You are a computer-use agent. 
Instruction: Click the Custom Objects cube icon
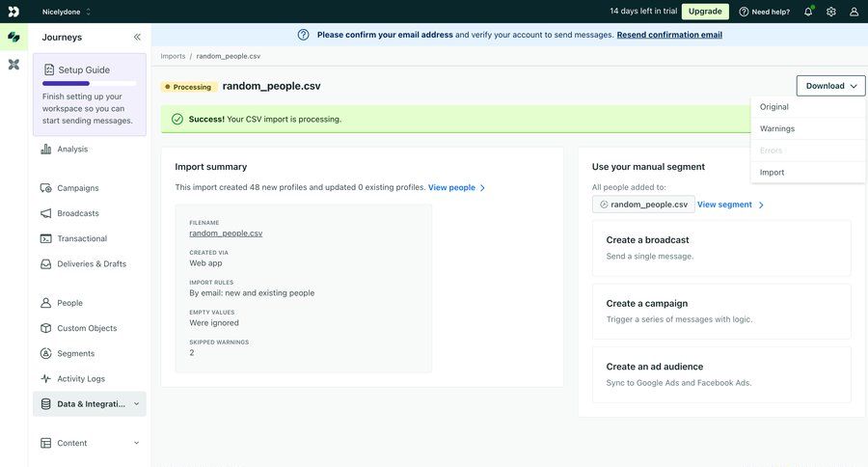click(46, 328)
